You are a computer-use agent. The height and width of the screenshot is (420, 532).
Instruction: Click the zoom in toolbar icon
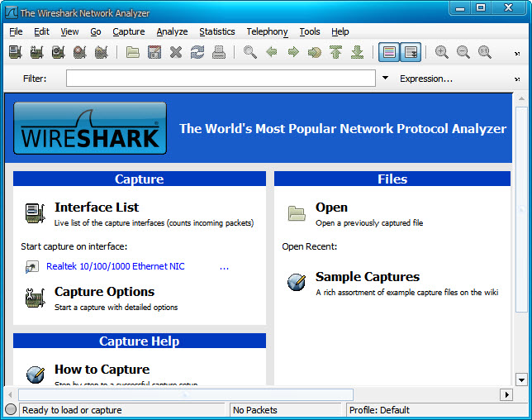coord(442,53)
